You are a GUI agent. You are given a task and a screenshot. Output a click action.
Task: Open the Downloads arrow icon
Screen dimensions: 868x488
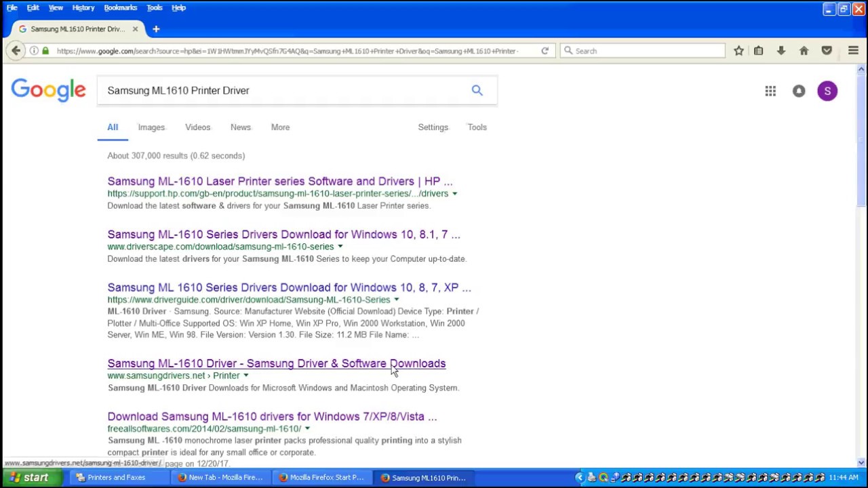point(781,51)
